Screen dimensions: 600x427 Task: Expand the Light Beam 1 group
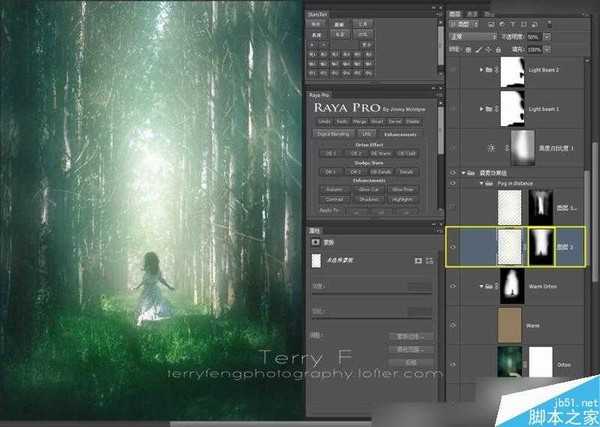pos(481,109)
